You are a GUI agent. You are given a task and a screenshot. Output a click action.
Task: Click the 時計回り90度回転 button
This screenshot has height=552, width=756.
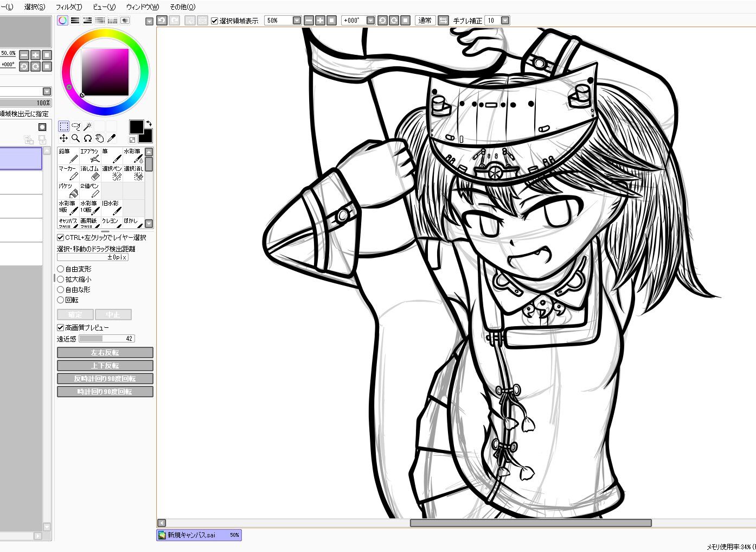(105, 392)
